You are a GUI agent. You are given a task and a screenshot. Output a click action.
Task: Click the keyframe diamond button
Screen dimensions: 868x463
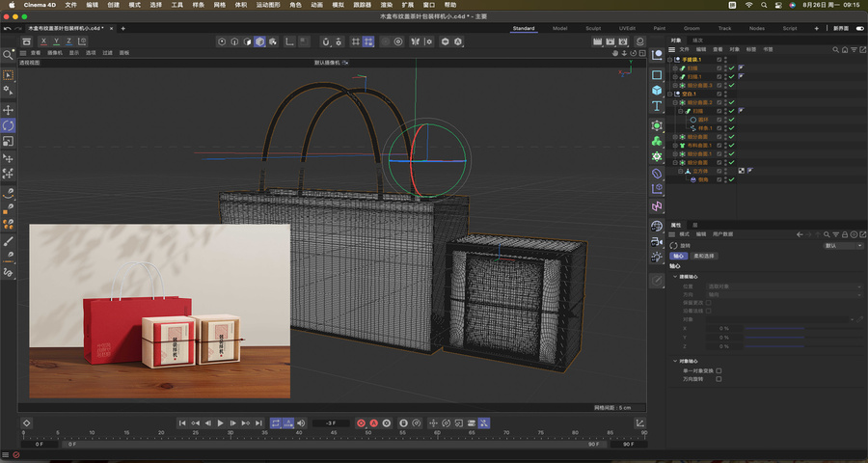(27, 423)
